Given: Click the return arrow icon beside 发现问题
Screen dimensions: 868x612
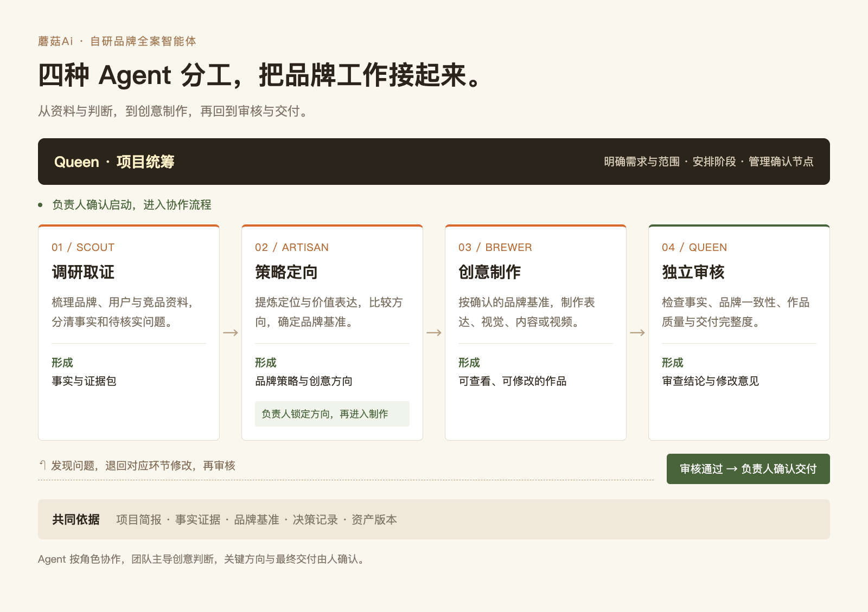Looking at the screenshot, I should click(x=42, y=465).
